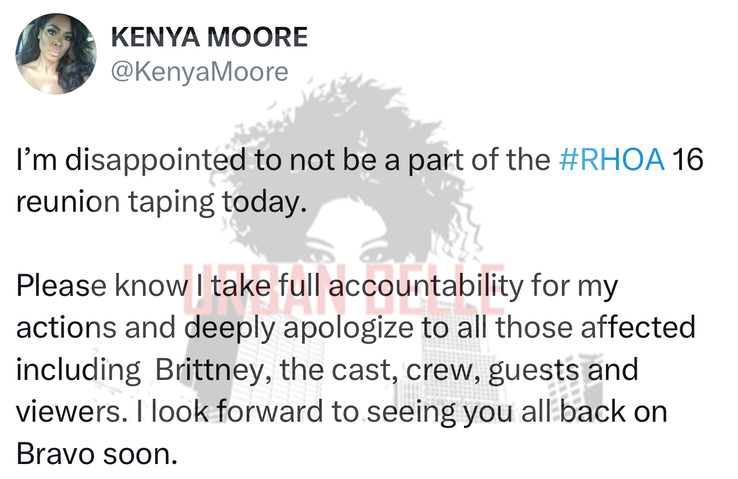Click the word "disappointed" in the first sentence
The width and height of the screenshot is (738, 479).
(155, 160)
